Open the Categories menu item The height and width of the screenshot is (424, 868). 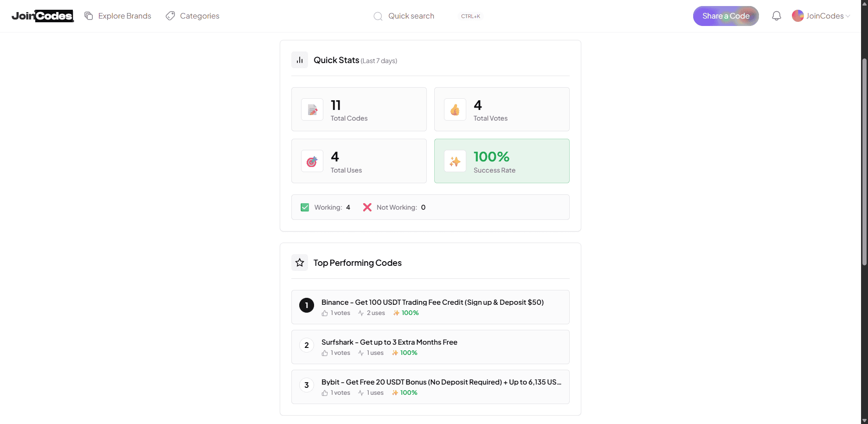click(193, 16)
